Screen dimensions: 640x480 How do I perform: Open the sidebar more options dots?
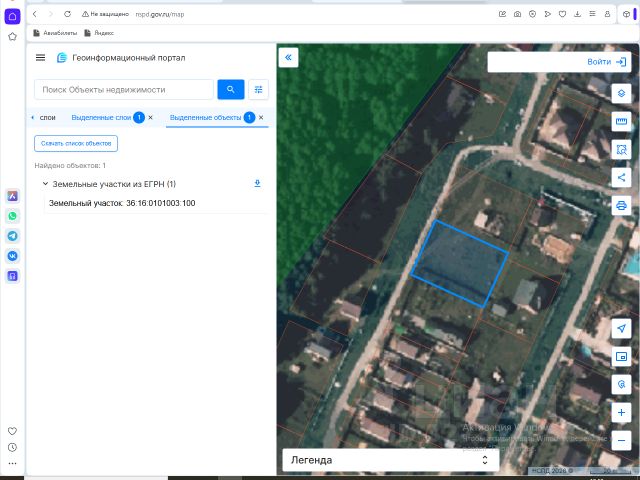[x=13, y=463]
